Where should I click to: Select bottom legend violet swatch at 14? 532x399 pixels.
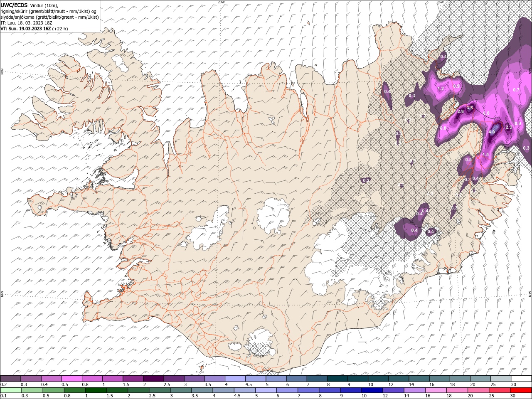[414, 390]
